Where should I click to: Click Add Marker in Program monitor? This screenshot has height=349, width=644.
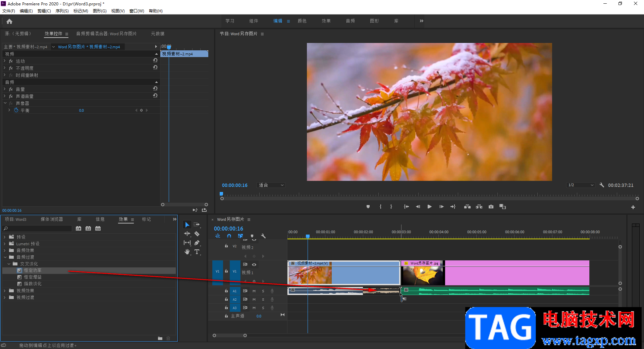[x=368, y=207]
